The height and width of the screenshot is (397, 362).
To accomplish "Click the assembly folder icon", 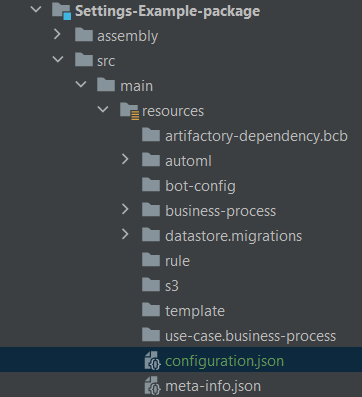I will (84, 35).
